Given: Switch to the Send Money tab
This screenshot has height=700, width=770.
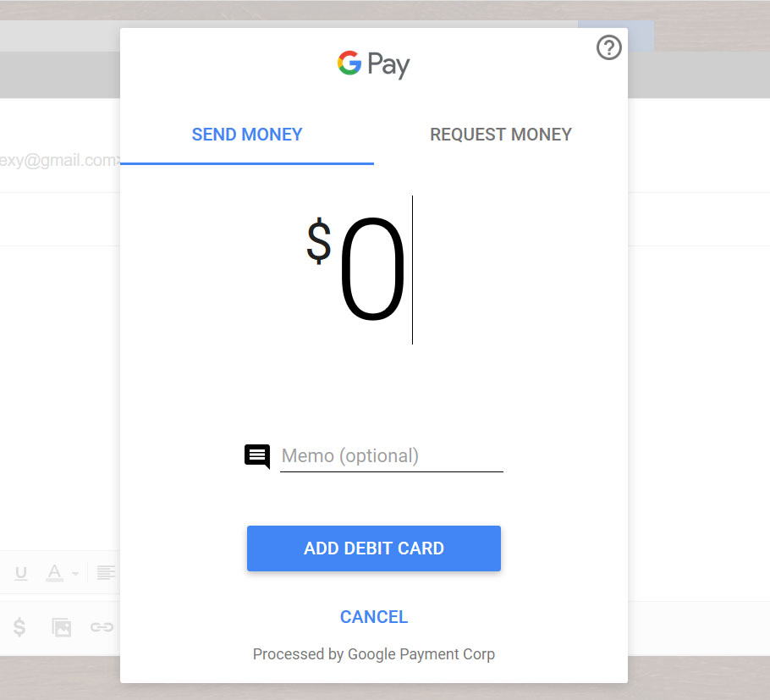Looking at the screenshot, I should click(247, 135).
